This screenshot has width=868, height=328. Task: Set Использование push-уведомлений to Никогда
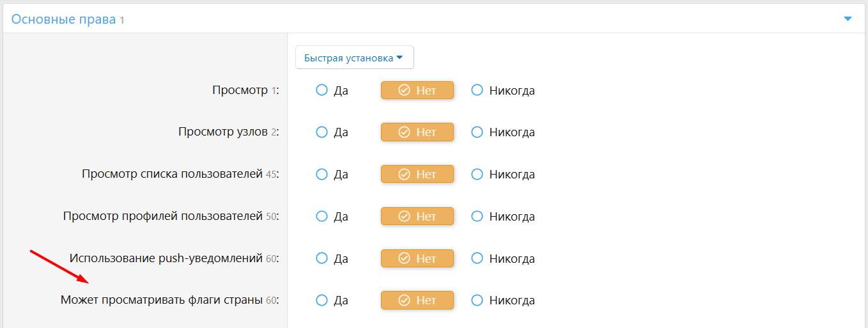(477, 258)
